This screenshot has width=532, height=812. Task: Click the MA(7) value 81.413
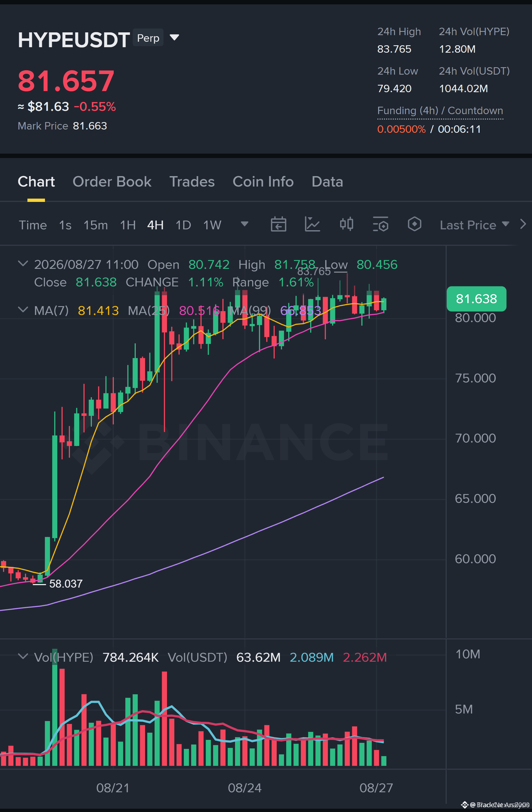pyautogui.click(x=98, y=311)
